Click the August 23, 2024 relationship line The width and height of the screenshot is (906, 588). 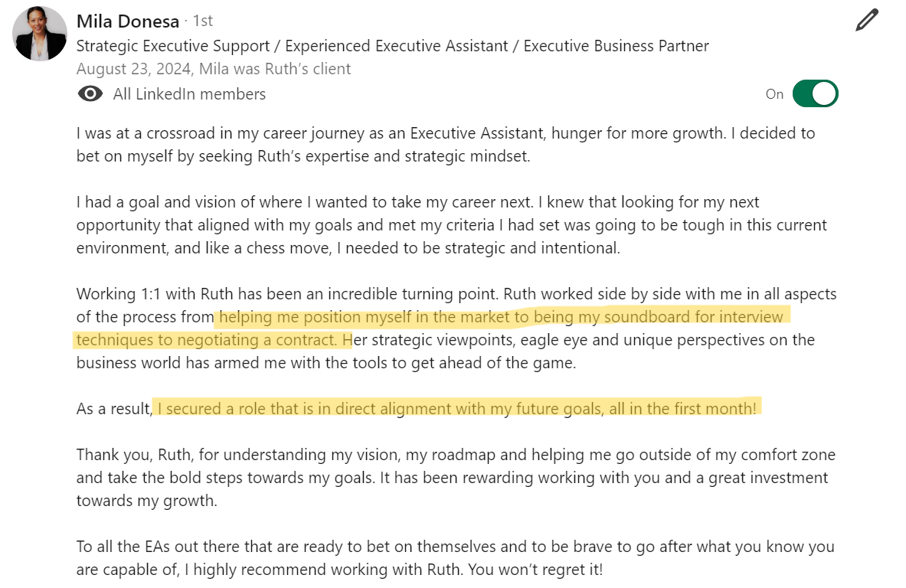coord(213,69)
